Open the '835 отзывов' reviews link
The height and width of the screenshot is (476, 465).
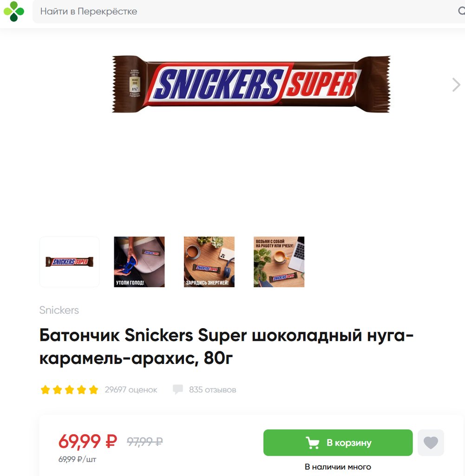click(x=213, y=390)
